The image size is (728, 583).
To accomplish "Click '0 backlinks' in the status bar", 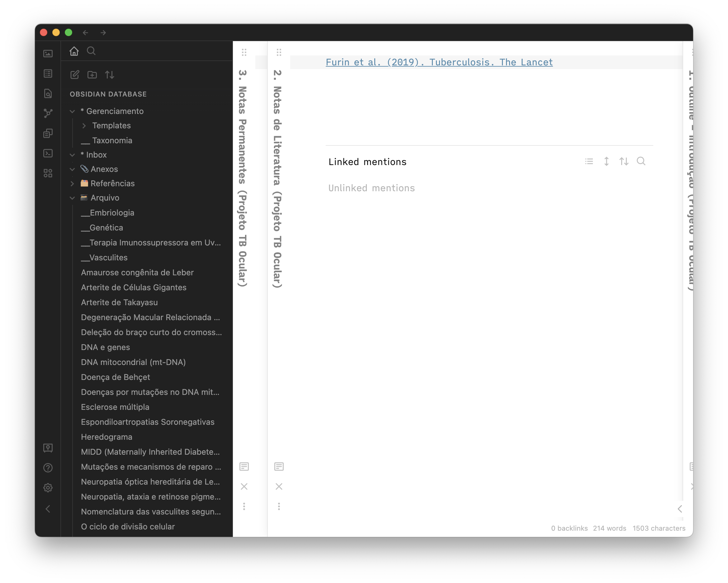I will tap(570, 528).
